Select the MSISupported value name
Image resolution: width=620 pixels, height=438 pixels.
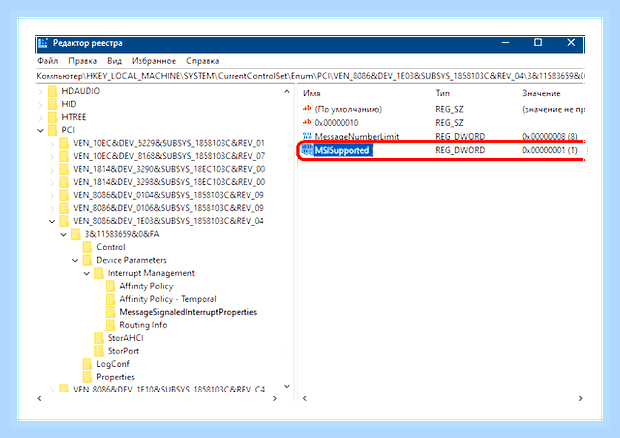coord(342,150)
